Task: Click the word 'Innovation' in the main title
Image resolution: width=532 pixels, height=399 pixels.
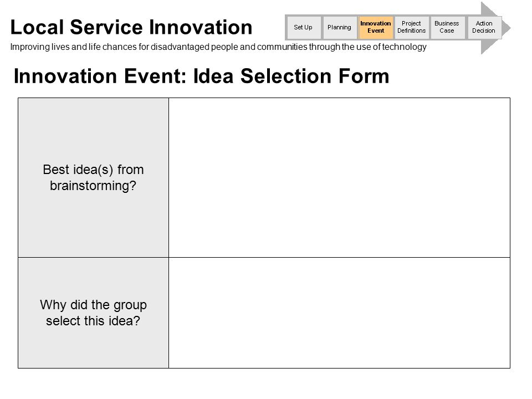Action: (x=201, y=27)
